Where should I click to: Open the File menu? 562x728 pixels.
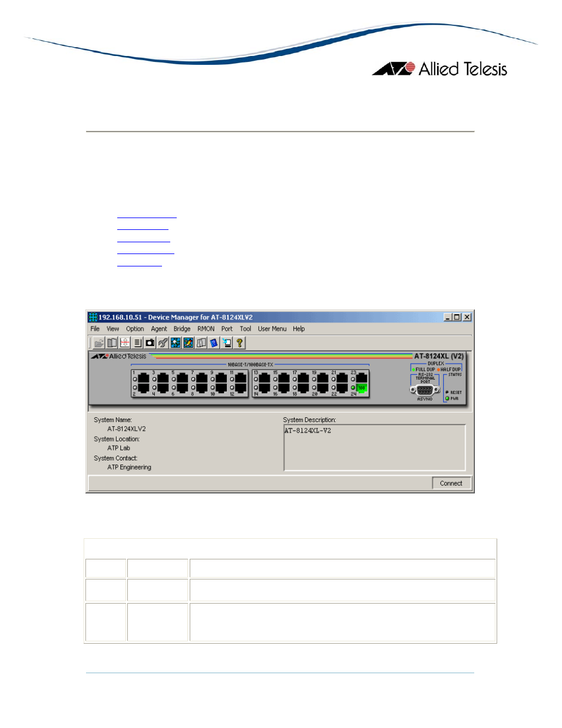click(x=95, y=329)
